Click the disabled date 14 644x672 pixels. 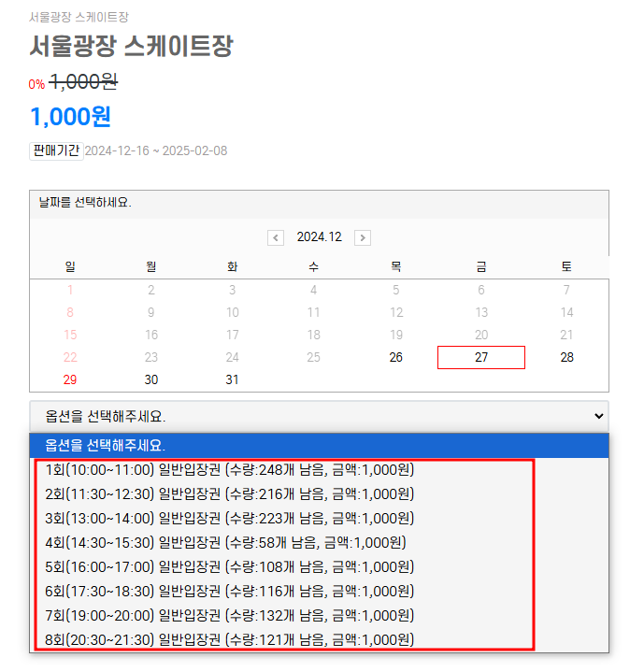566,312
